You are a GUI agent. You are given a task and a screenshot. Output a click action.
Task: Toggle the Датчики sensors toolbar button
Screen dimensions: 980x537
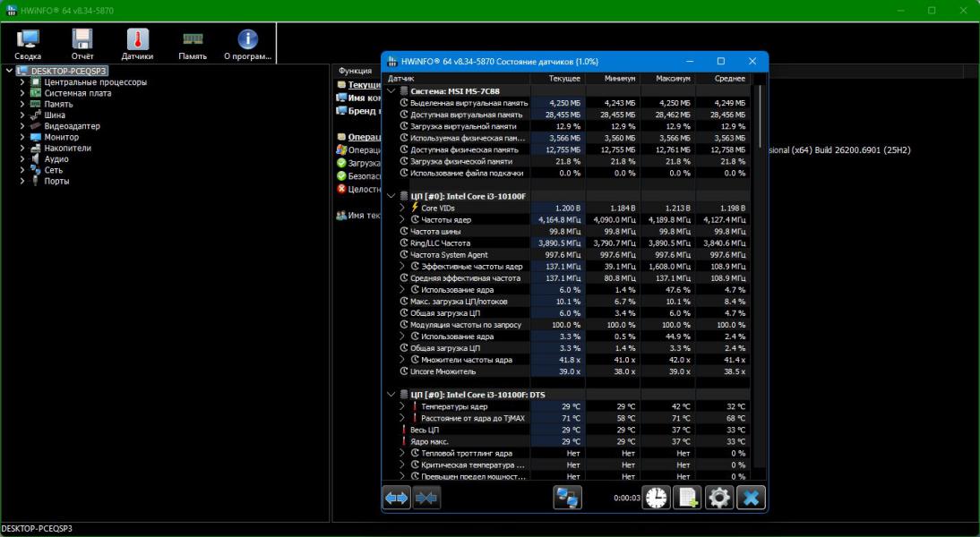coord(137,43)
